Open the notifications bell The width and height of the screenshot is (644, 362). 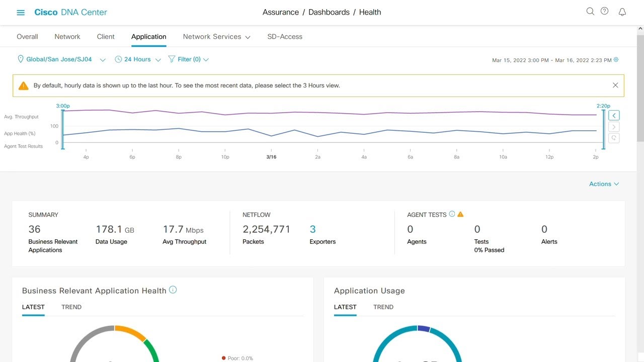coord(622,12)
